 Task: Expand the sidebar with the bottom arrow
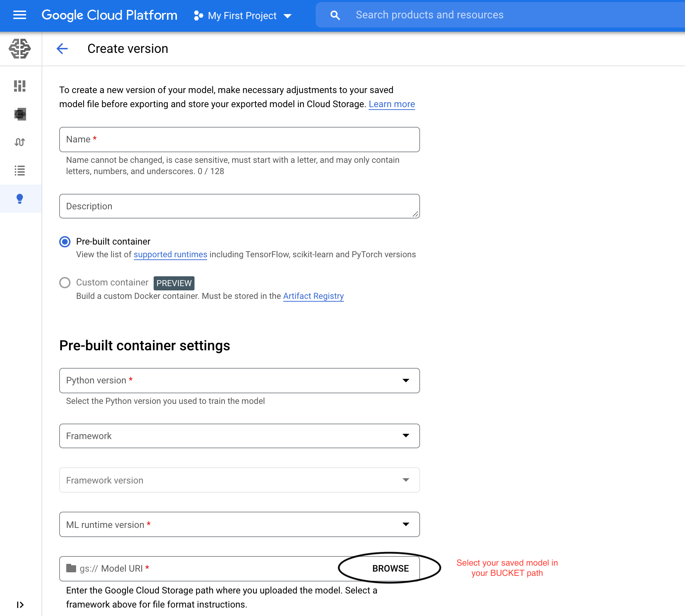tap(20, 605)
